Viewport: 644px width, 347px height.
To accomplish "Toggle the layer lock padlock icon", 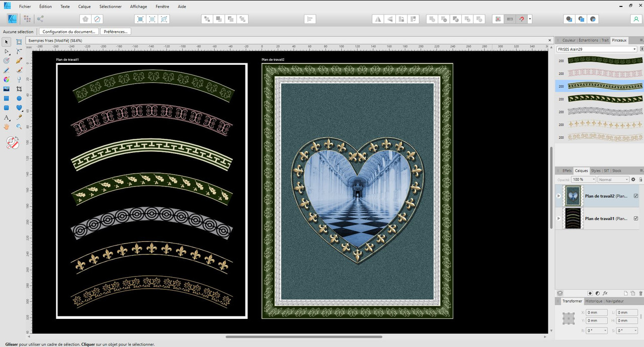I will (x=640, y=180).
